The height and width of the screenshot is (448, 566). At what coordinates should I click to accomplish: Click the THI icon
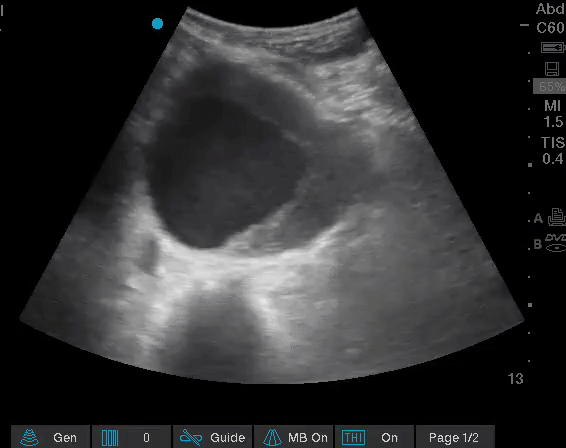pos(353,438)
